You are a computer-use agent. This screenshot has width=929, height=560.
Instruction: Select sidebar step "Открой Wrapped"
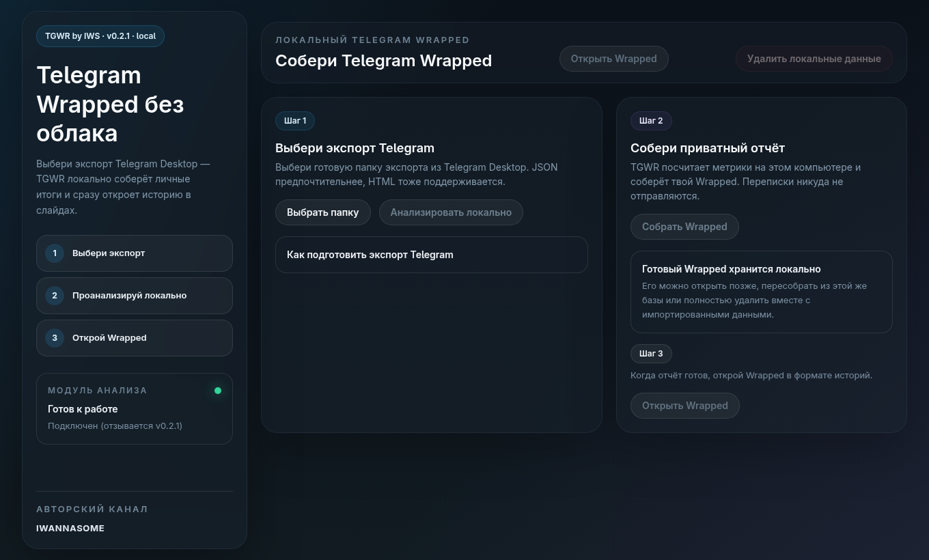[134, 338]
